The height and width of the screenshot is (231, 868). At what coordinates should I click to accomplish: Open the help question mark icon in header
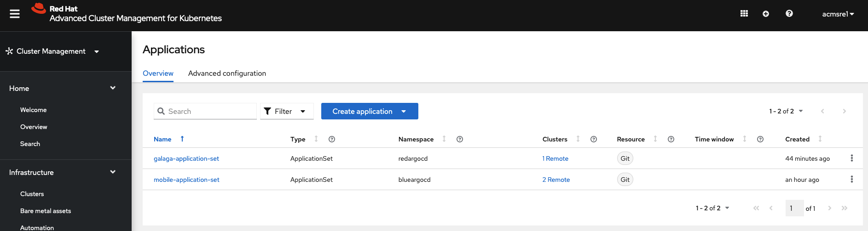click(x=789, y=14)
